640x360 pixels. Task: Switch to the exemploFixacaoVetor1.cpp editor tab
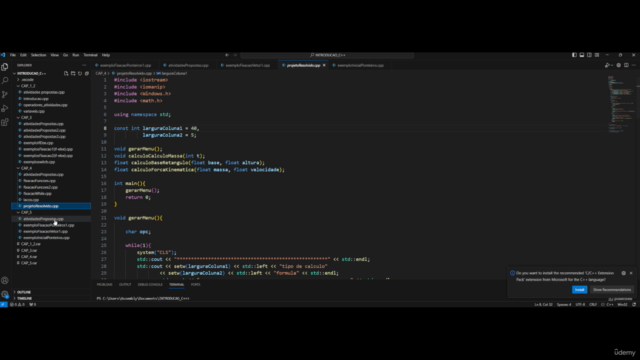(x=246, y=65)
